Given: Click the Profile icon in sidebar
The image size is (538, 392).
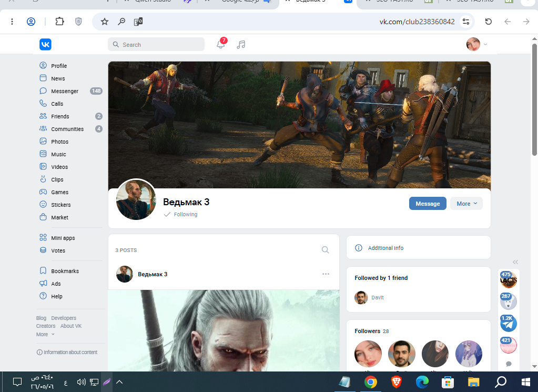Looking at the screenshot, I should coord(43,65).
